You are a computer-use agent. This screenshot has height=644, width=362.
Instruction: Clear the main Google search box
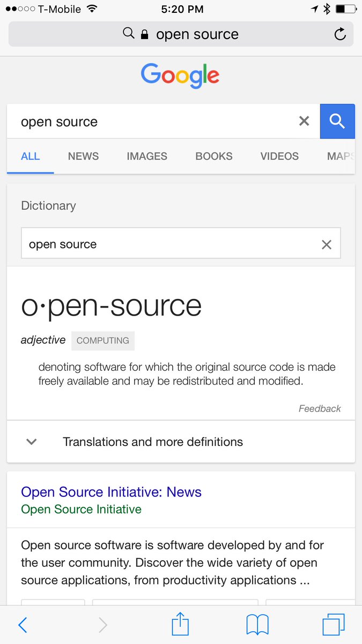[x=304, y=121]
